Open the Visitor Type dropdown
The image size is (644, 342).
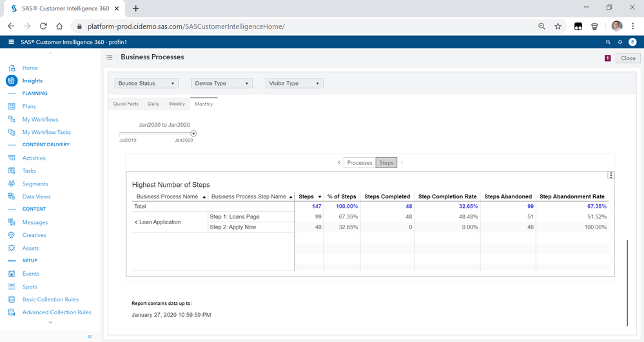tap(294, 84)
